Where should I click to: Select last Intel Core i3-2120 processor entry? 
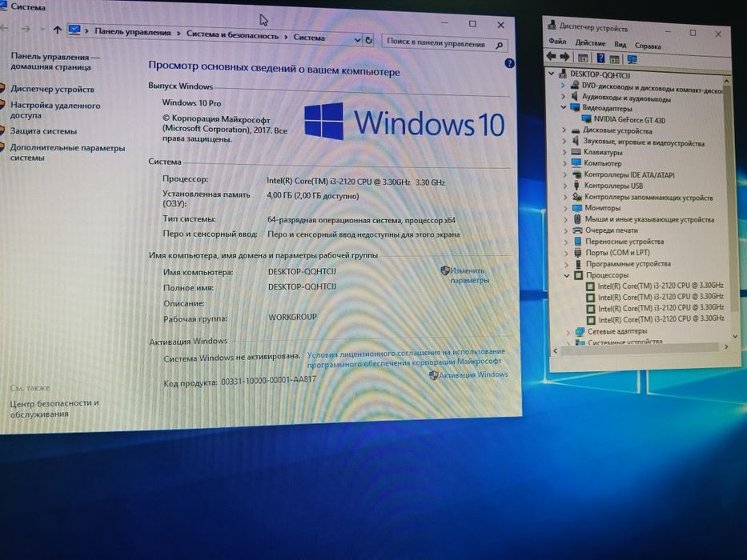click(661, 319)
